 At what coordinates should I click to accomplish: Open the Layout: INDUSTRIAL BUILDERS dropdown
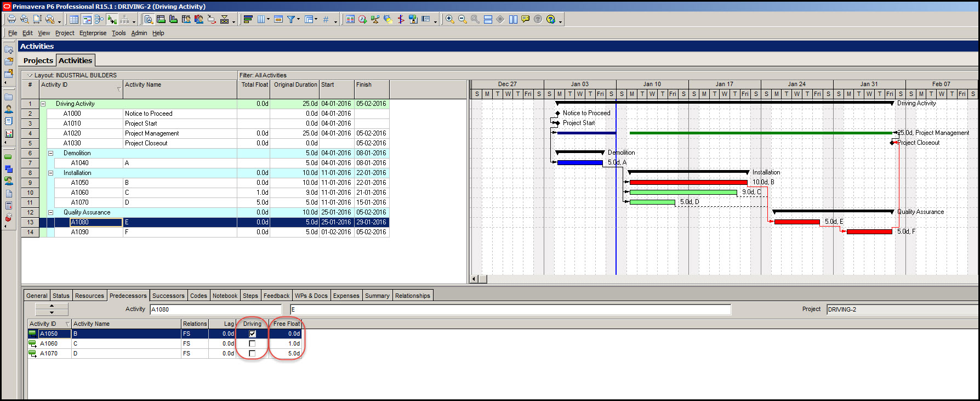tap(30, 75)
